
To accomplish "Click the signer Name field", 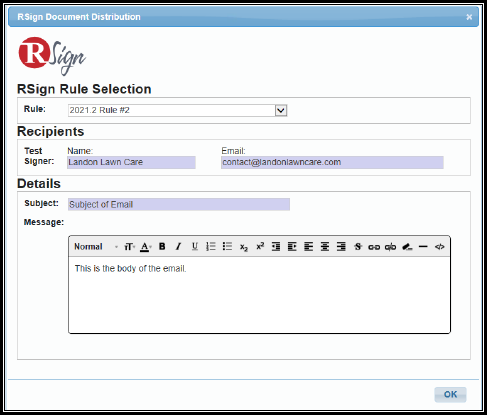I will click(131, 162).
